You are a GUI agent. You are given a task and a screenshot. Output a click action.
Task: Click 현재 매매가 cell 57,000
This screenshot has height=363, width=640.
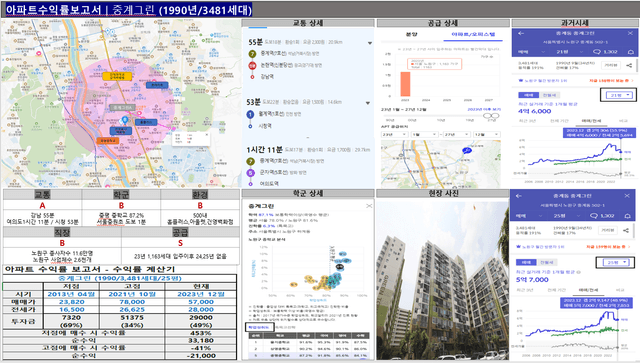click(201, 302)
